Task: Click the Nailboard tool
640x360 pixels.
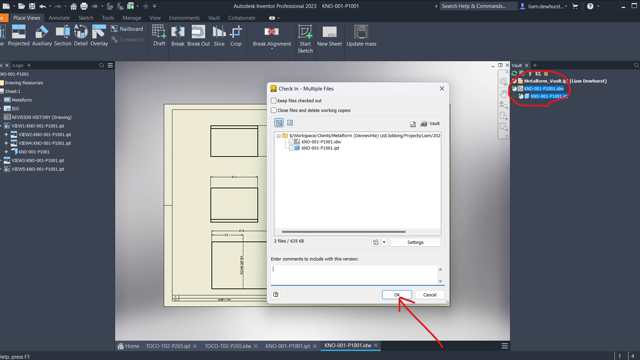Action: click(127, 29)
